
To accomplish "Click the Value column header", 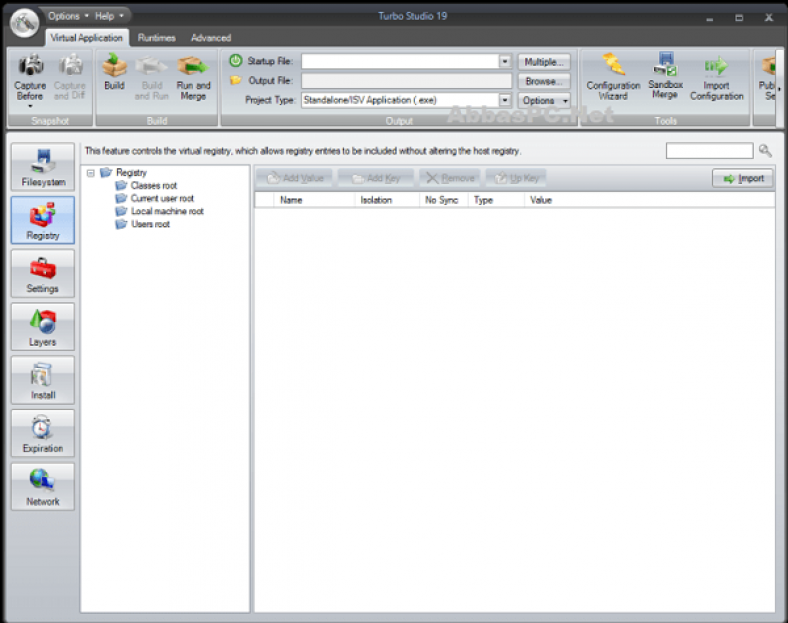I will tap(648, 200).
